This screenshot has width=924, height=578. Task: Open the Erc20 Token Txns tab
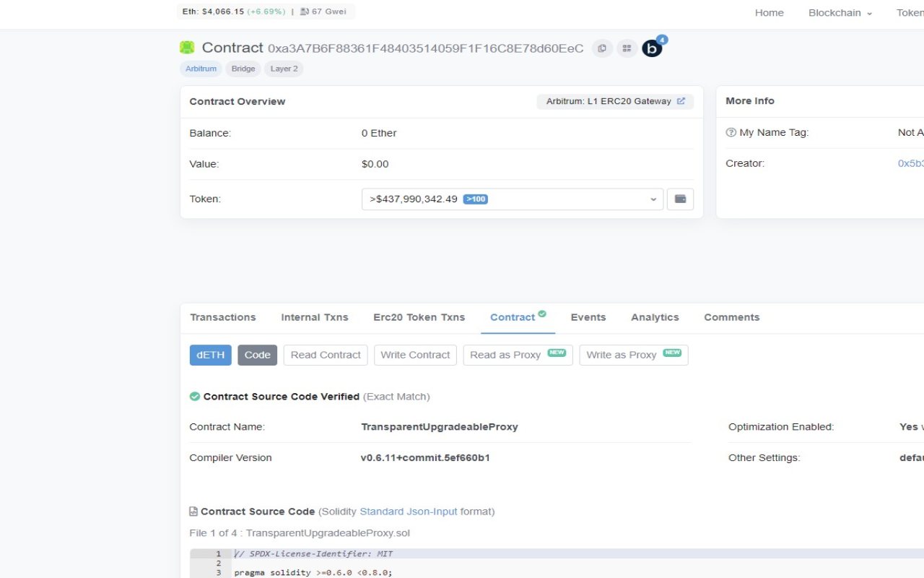tap(419, 317)
